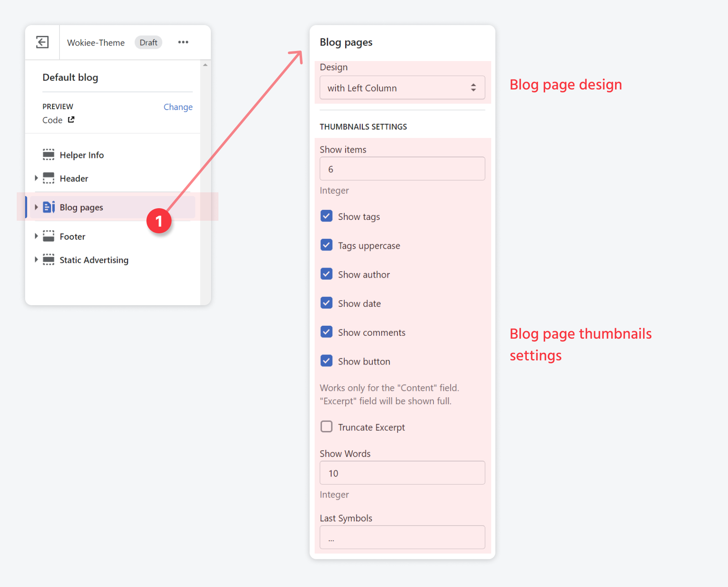The image size is (728, 587).
Task: Enable the Truncate Excerpt checkbox
Action: [326, 427]
